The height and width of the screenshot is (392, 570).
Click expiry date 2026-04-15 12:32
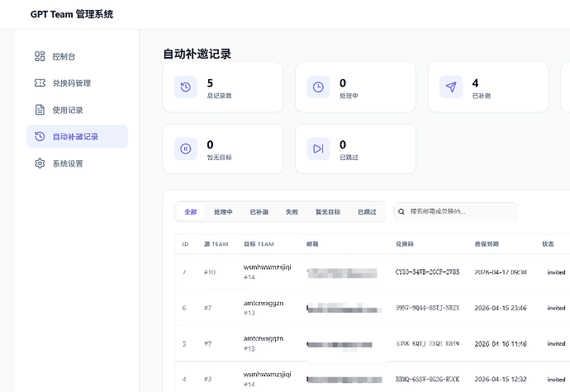501,380
